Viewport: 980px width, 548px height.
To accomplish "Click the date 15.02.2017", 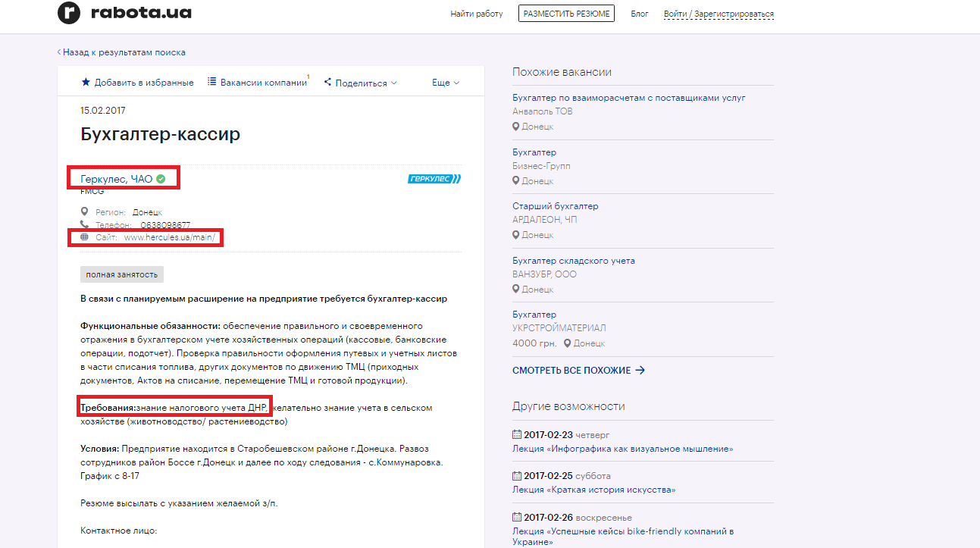I will click(103, 111).
